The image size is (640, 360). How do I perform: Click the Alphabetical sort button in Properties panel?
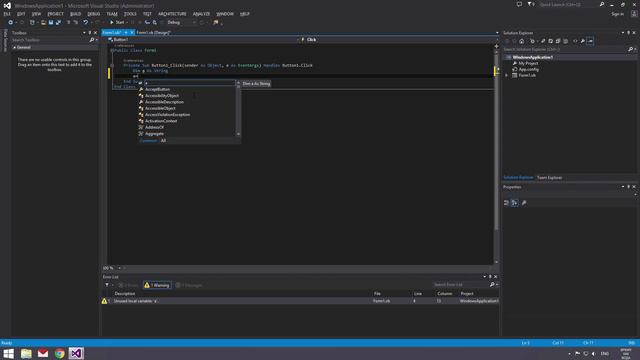(x=515, y=203)
